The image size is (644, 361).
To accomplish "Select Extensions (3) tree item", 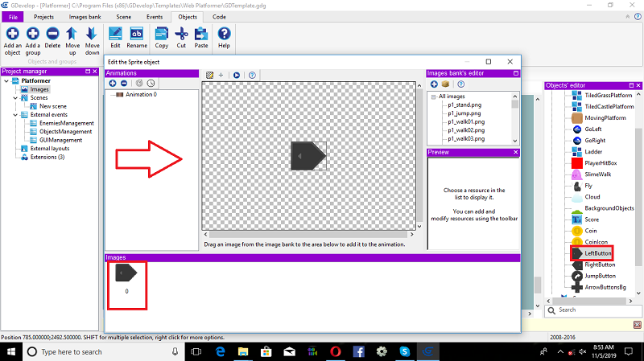I will [47, 157].
